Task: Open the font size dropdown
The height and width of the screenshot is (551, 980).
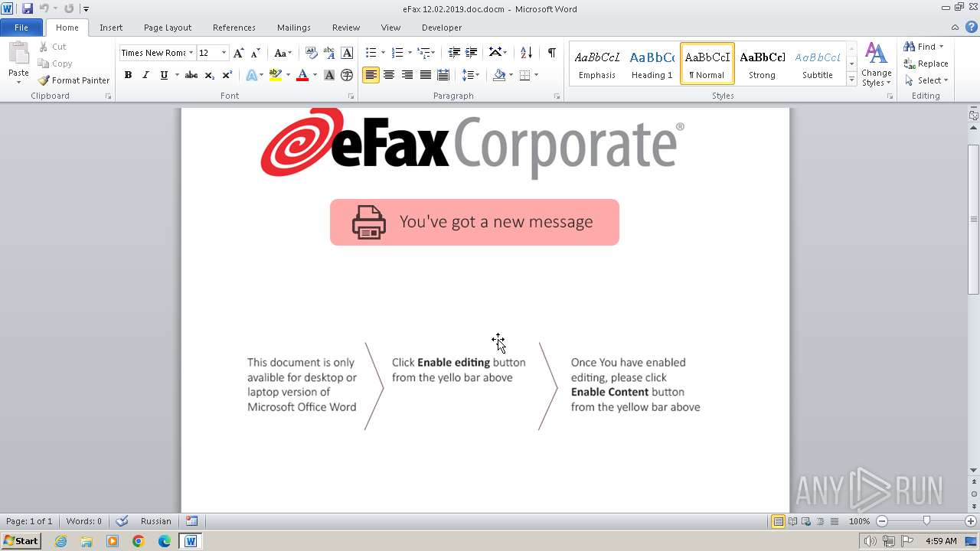Action: pos(224,53)
